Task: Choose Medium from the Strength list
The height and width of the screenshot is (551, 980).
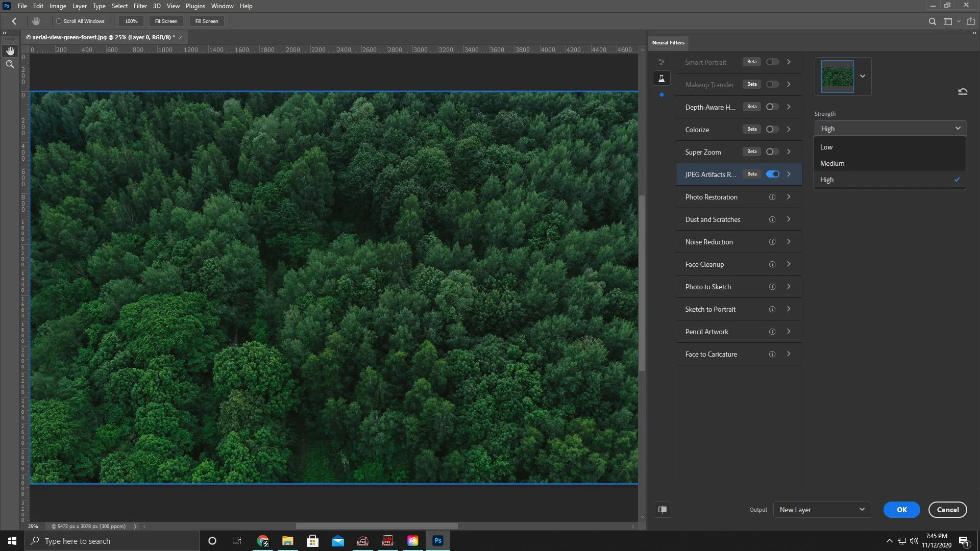Action: [832, 163]
